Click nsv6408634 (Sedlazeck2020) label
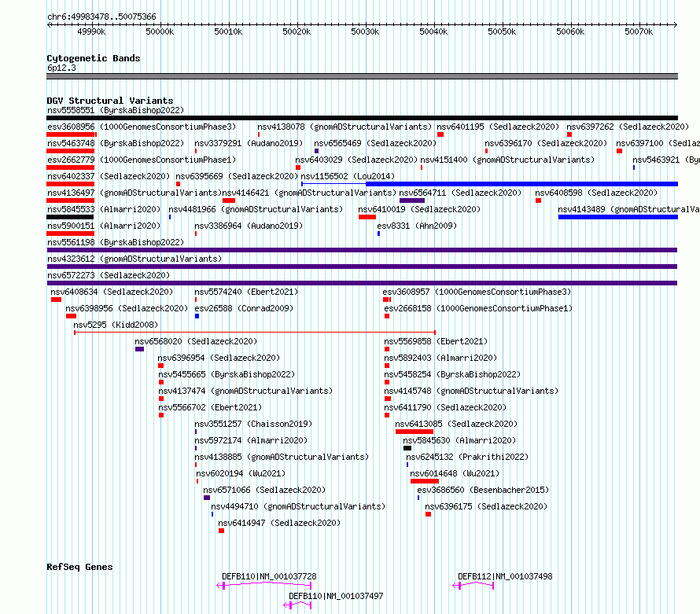The height and width of the screenshot is (614, 700). coord(112,292)
